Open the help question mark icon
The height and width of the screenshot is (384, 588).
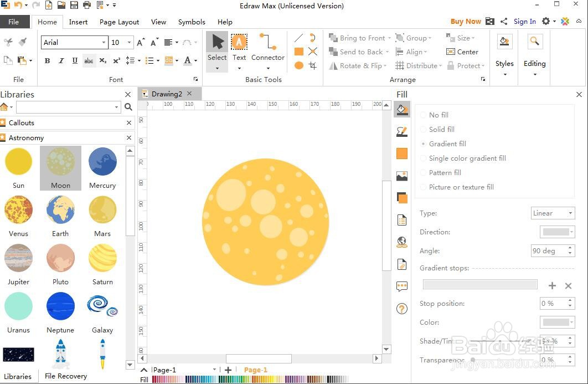click(402, 309)
